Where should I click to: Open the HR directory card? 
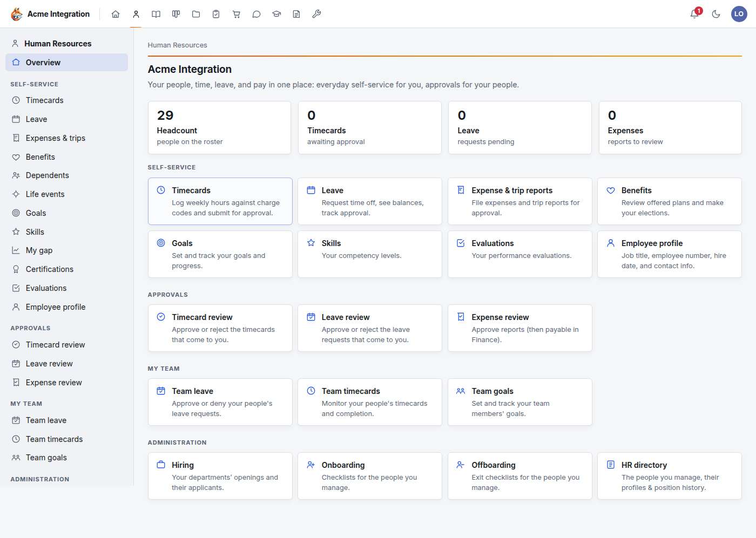coord(670,476)
